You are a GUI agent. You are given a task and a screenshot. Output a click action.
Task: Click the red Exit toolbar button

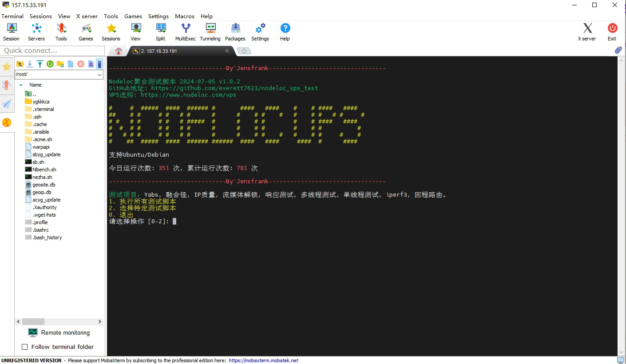pos(612,32)
